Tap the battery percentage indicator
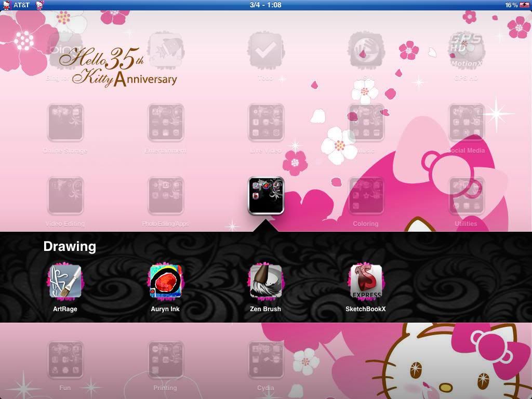The width and height of the screenshot is (532, 399). (511, 5)
